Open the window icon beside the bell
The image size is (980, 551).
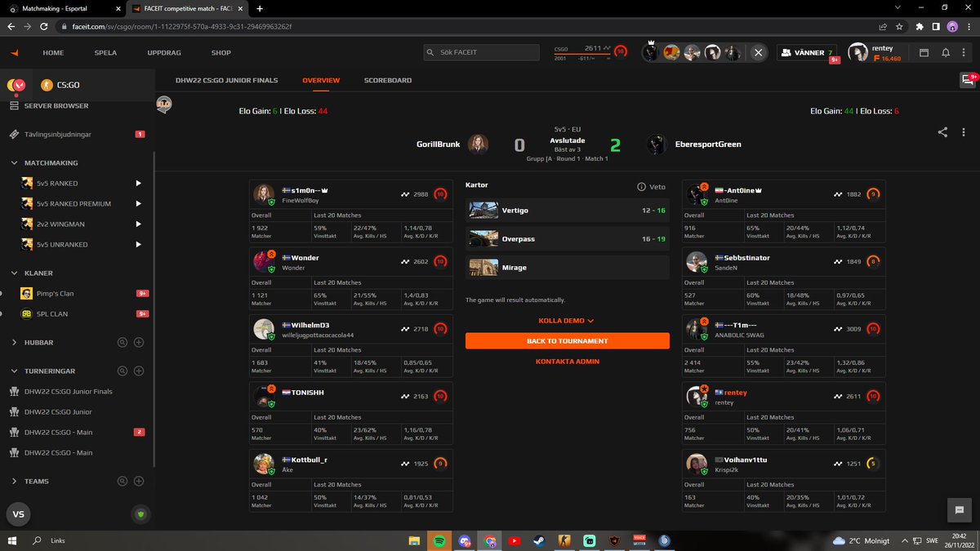924,52
